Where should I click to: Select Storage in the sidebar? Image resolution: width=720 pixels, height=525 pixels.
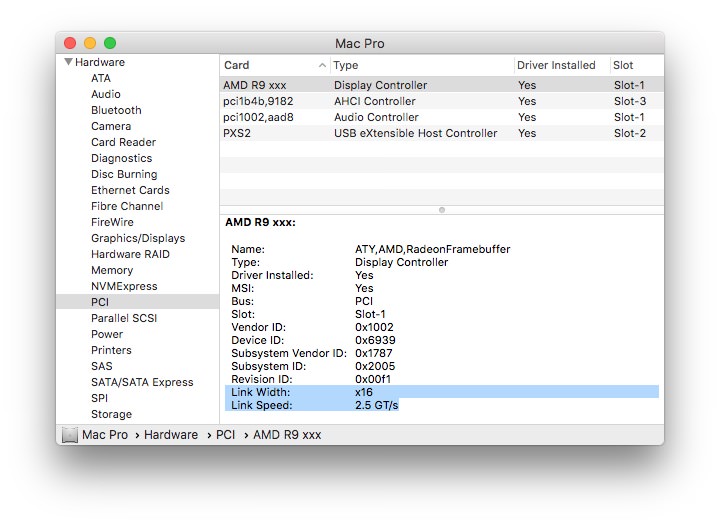[112, 414]
